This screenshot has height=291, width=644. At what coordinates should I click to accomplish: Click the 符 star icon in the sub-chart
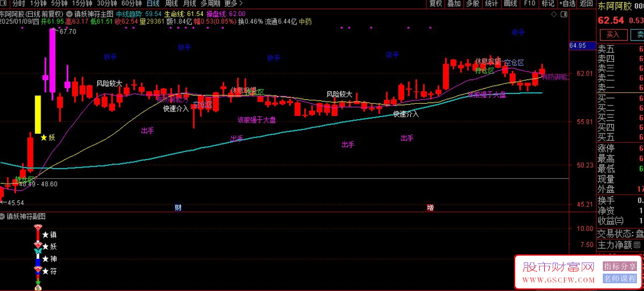pos(44,271)
